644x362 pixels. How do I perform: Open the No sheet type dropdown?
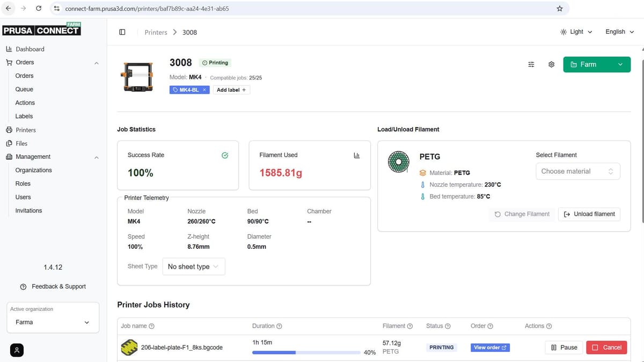coord(194,267)
